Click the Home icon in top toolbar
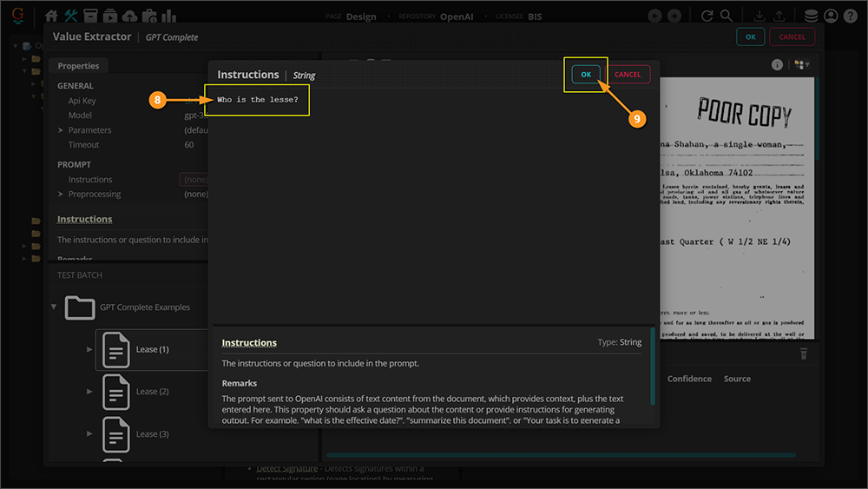868x489 pixels. [x=51, y=16]
